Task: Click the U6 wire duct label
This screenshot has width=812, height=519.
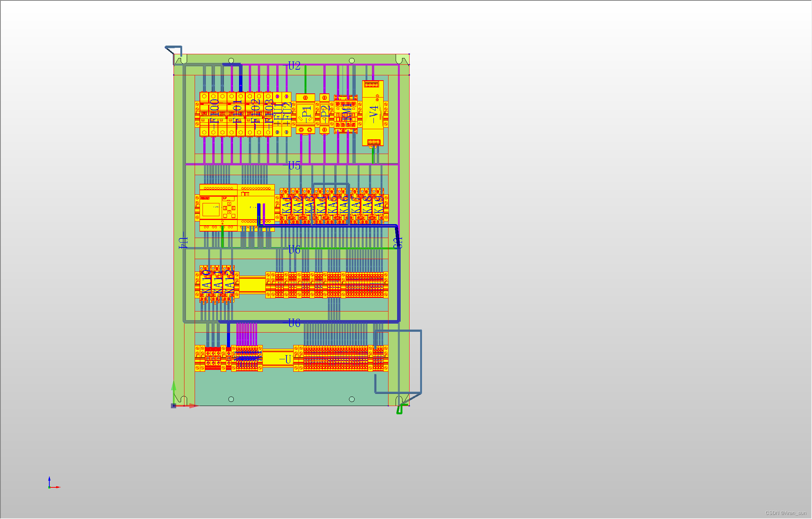Action: click(294, 249)
